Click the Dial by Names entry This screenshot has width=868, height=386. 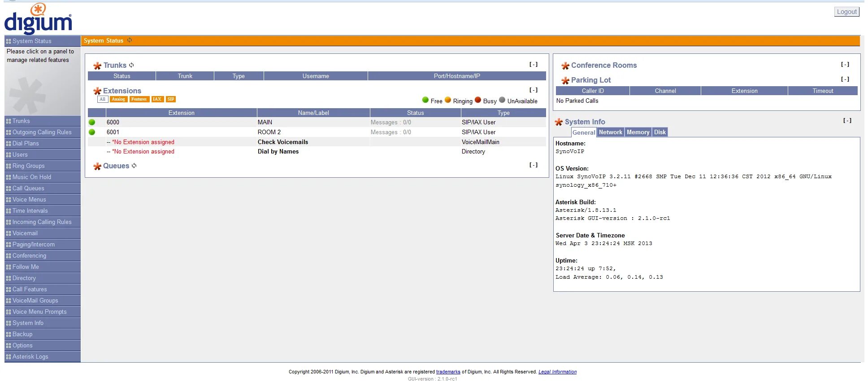pos(278,151)
